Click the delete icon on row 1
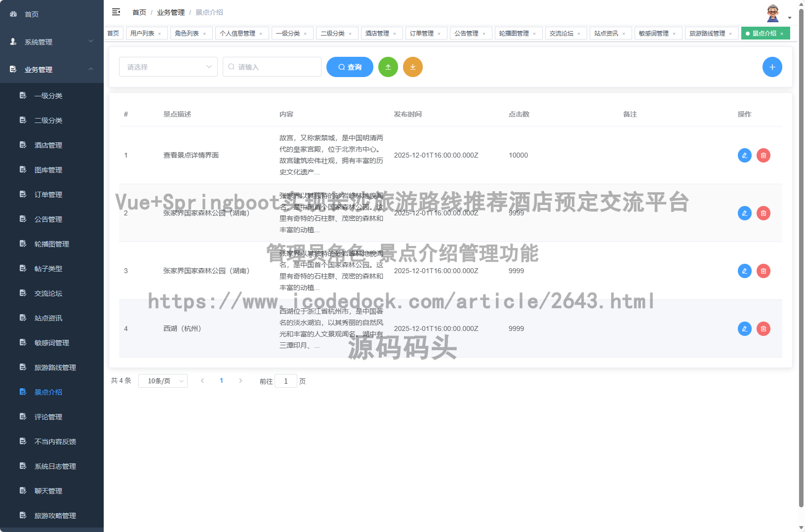Viewport: 805px width, 532px height. tap(763, 155)
